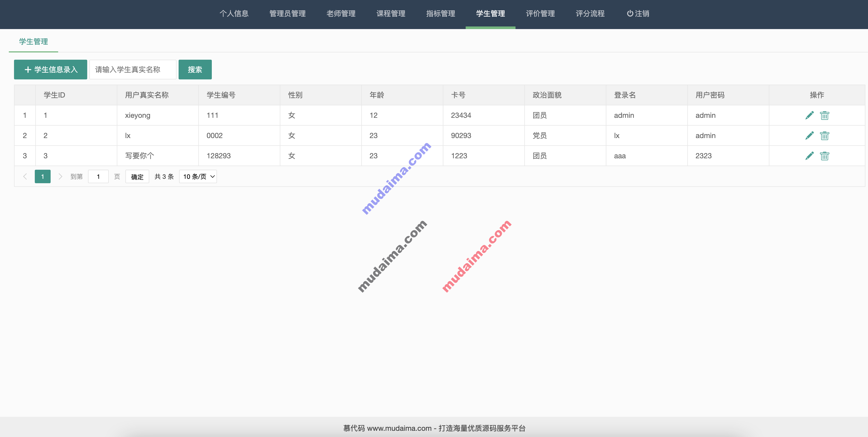Viewport: 868px width, 437px height.
Task: Select card number 23434 cell
Action: pos(484,115)
